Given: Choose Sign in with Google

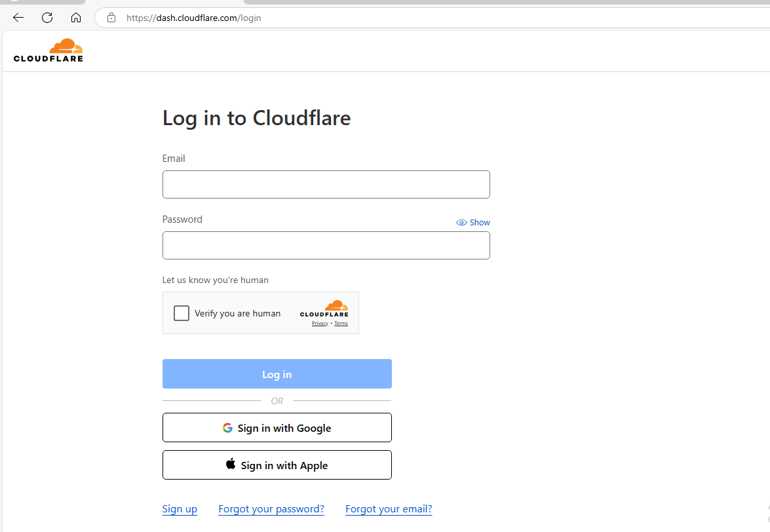Looking at the screenshot, I should pos(277,427).
